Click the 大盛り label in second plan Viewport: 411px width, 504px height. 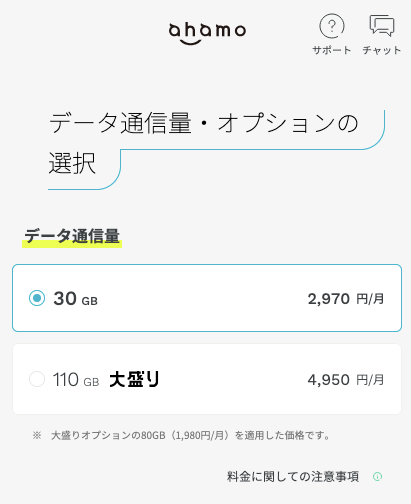point(135,379)
